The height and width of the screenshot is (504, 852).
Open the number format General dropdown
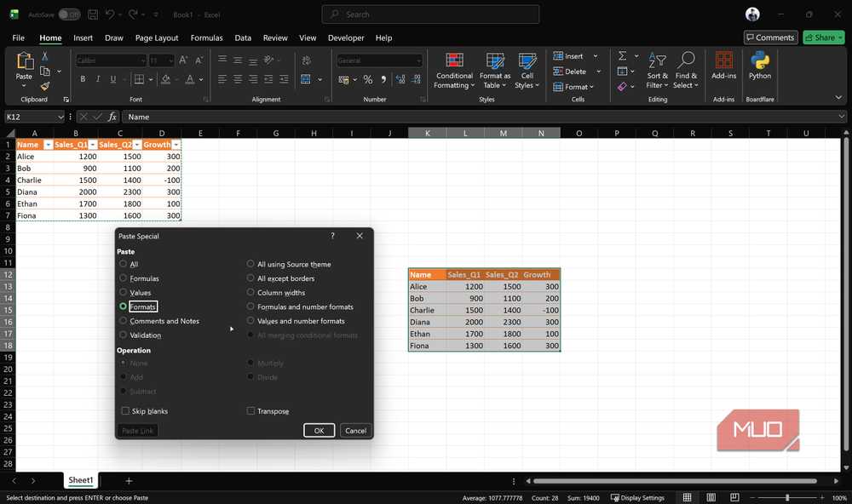(418, 60)
